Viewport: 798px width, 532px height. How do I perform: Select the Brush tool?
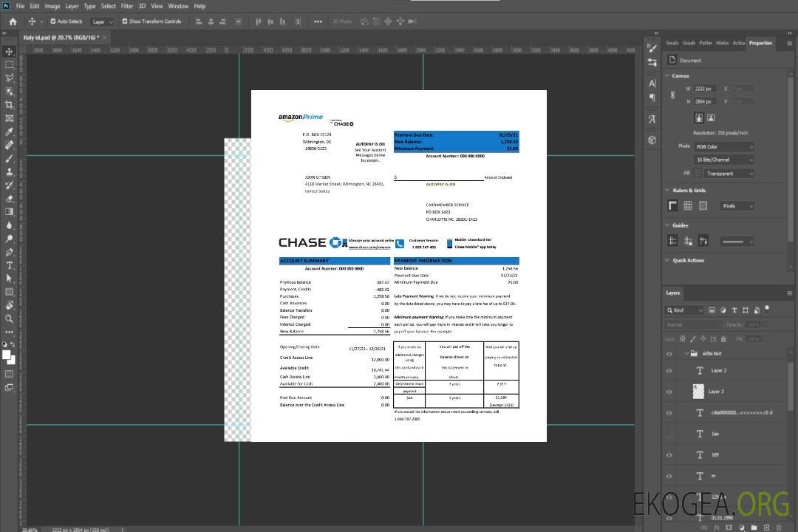pos(9,158)
